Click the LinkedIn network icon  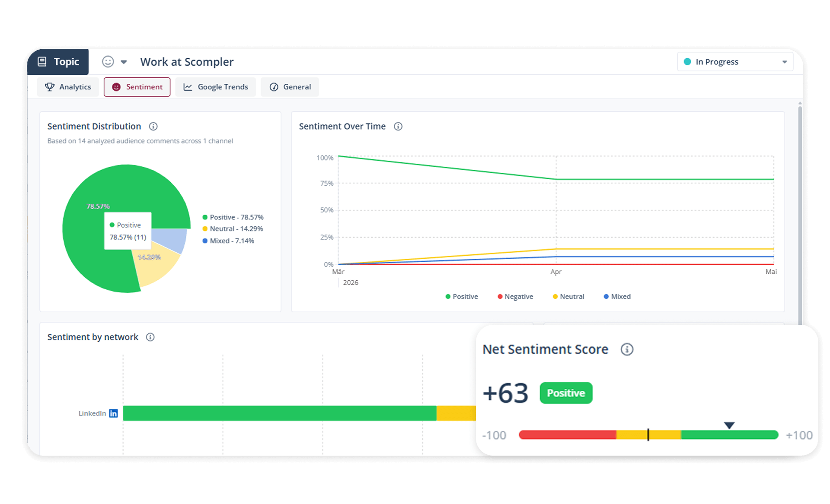pos(113,414)
